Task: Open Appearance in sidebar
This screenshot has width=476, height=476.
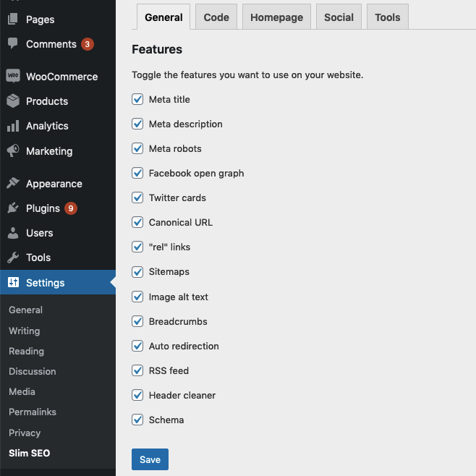Action: 54,184
